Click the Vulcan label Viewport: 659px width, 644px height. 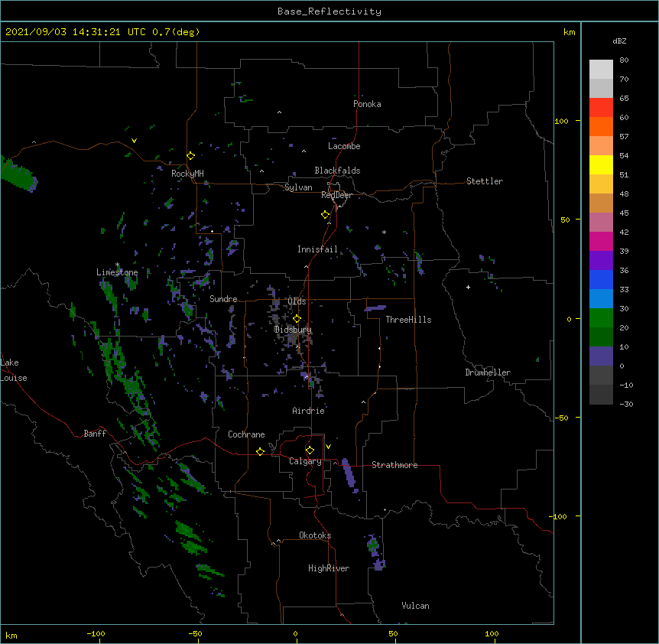(x=415, y=606)
